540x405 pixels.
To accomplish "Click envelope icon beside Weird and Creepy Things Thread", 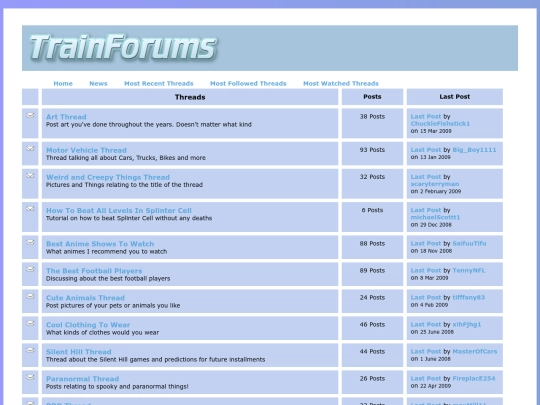I will point(30,175).
